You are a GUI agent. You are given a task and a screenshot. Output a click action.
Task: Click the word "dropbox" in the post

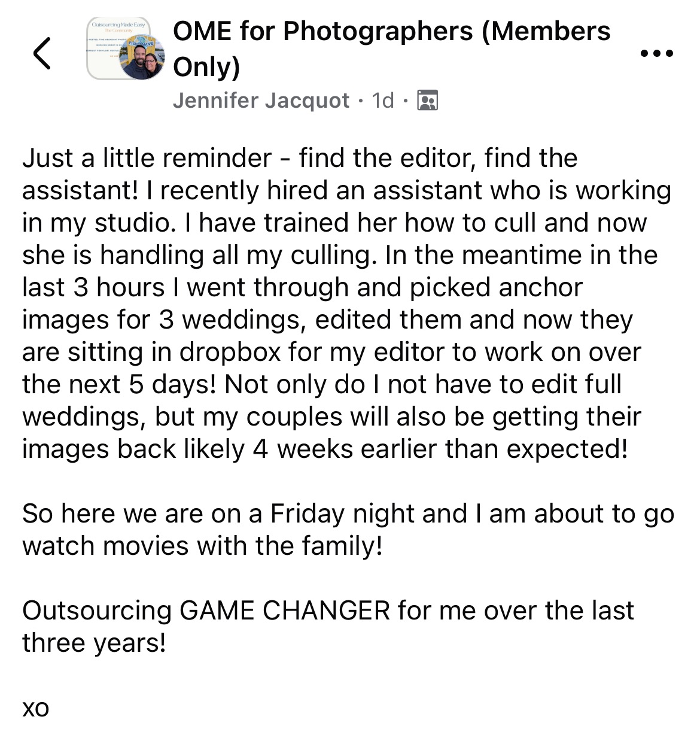(230, 353)
